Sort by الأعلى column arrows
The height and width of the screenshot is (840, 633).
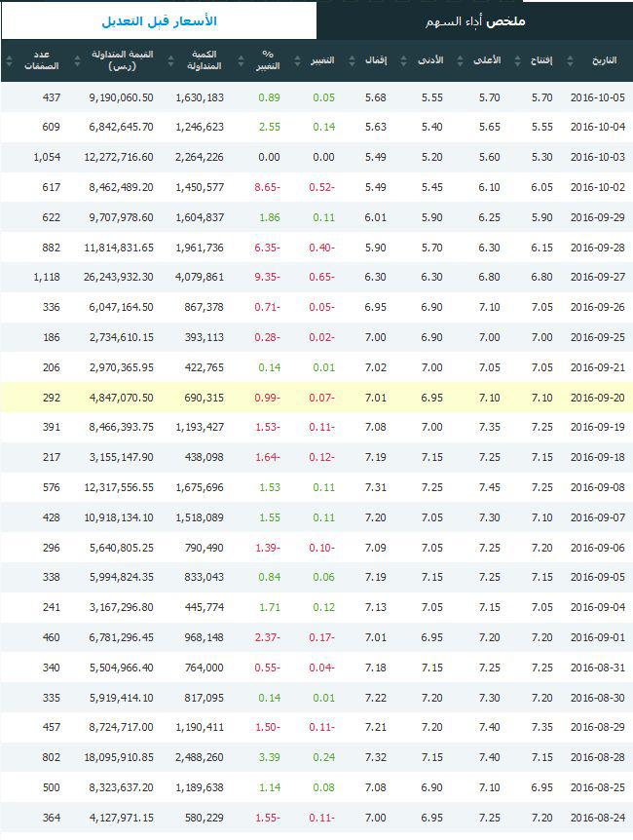(x=460, y=60)
